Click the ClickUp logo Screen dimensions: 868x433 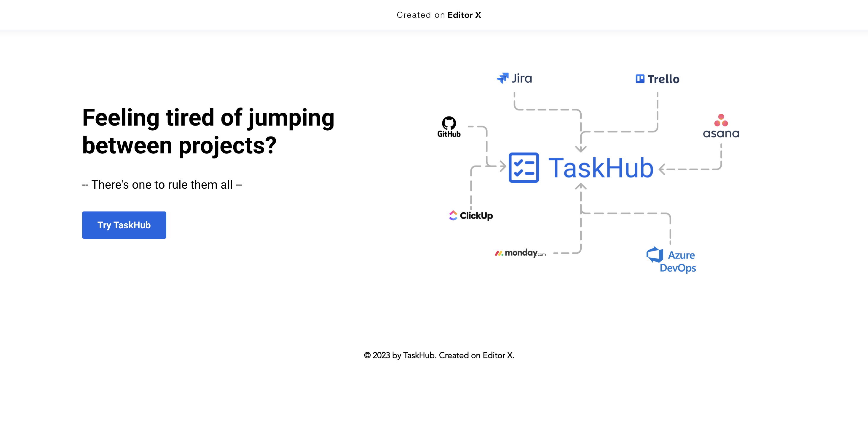[x=471, y=216]
